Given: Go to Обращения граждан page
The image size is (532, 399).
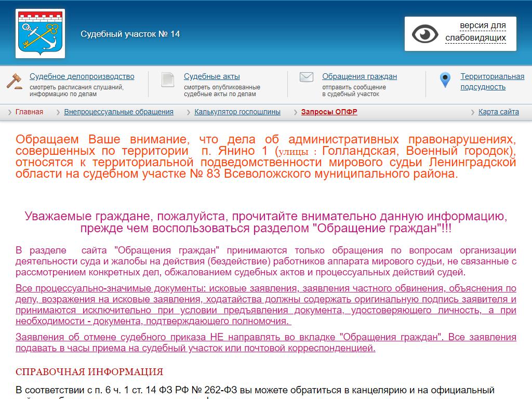Looking at the screenshot, I should click(x=360, y=76).
